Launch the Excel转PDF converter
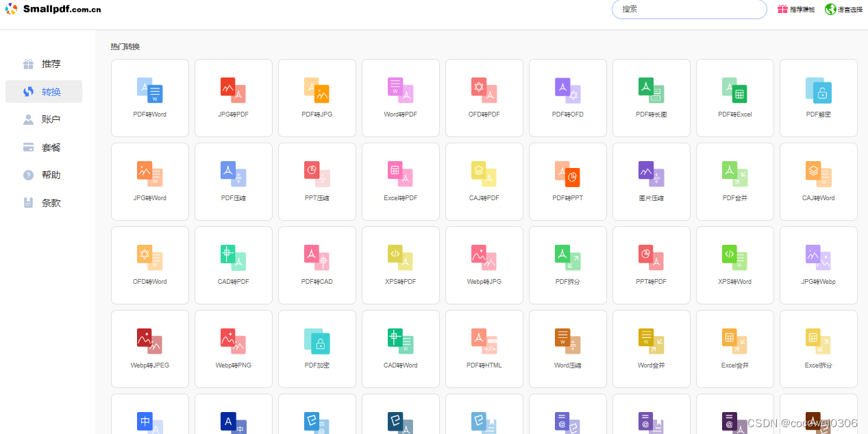868x434 pixels. click(400, 182)
